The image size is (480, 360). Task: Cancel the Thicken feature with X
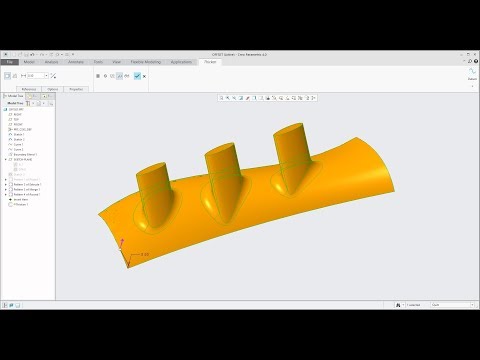tap(144, 76)
